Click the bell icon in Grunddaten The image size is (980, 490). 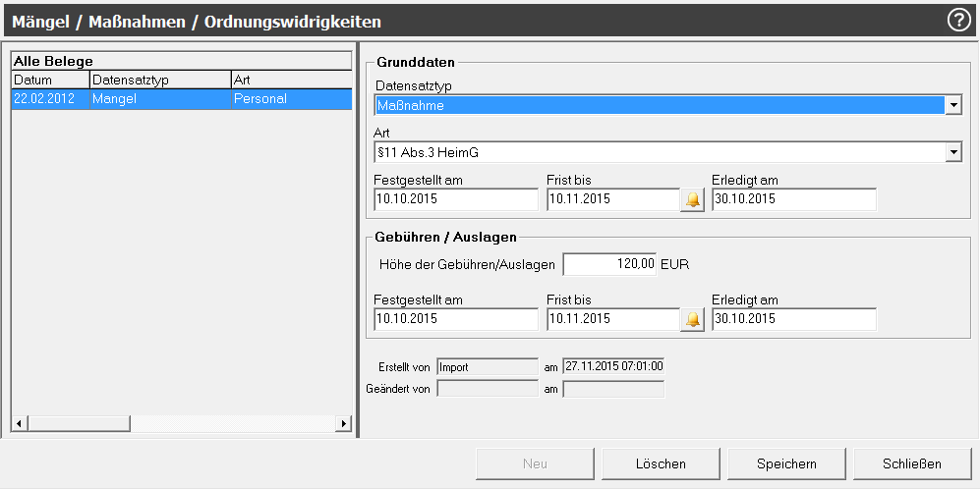pos(693,199)
